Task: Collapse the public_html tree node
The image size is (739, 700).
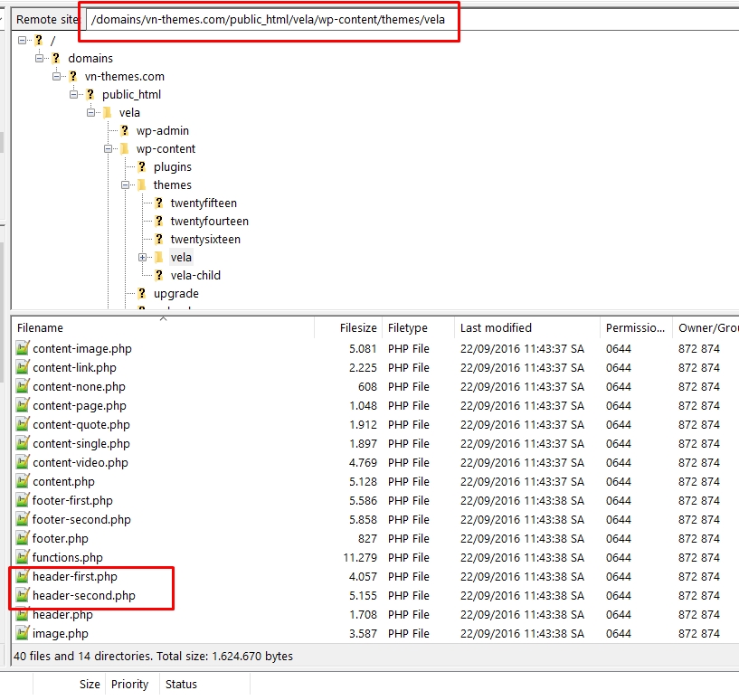Action: click(x=74, y=95)
